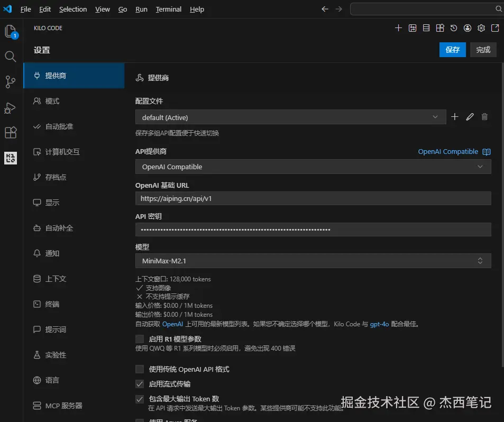Switch to the MCP 服务器 settings tab
Viewport: 504px width, 422px height.
click(74, 406)
